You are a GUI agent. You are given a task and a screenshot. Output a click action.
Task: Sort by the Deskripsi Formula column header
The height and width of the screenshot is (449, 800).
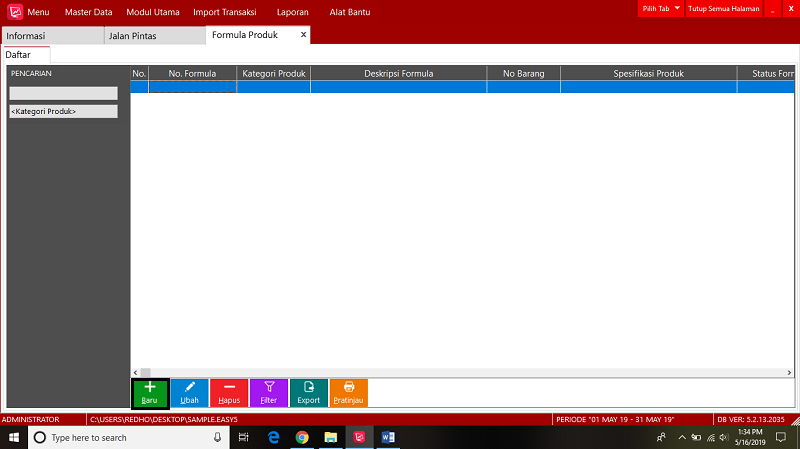coord(398,73)
